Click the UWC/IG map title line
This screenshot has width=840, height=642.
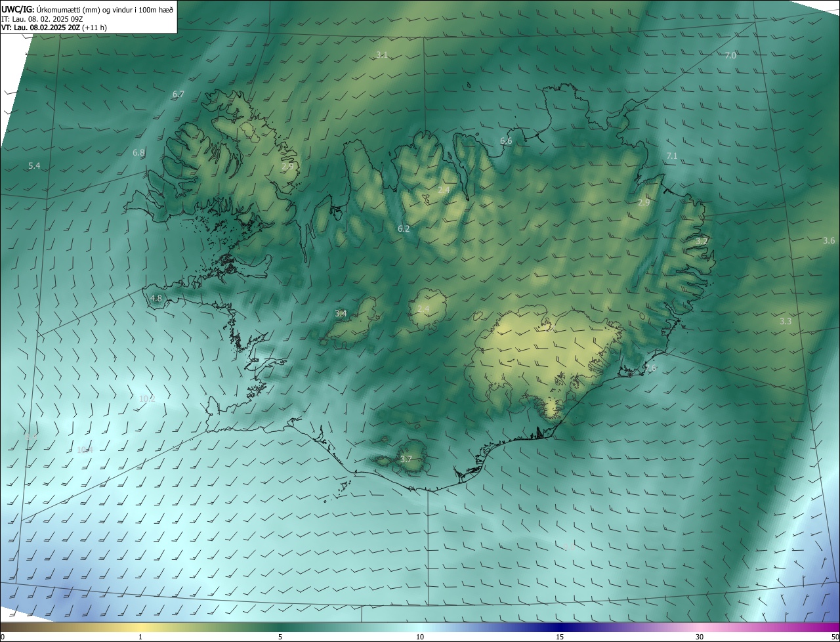coord(87,9)
